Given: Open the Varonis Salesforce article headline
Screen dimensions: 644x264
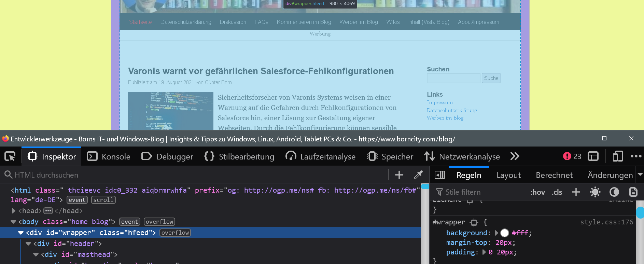Looking at the screenshot, I should point(261,71).
